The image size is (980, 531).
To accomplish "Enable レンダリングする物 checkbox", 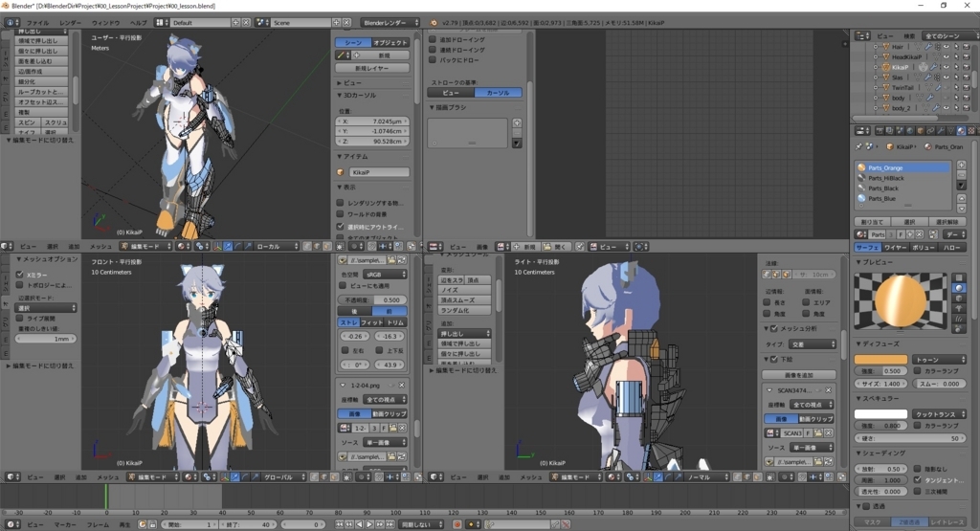I will click(x=341, y=203).
